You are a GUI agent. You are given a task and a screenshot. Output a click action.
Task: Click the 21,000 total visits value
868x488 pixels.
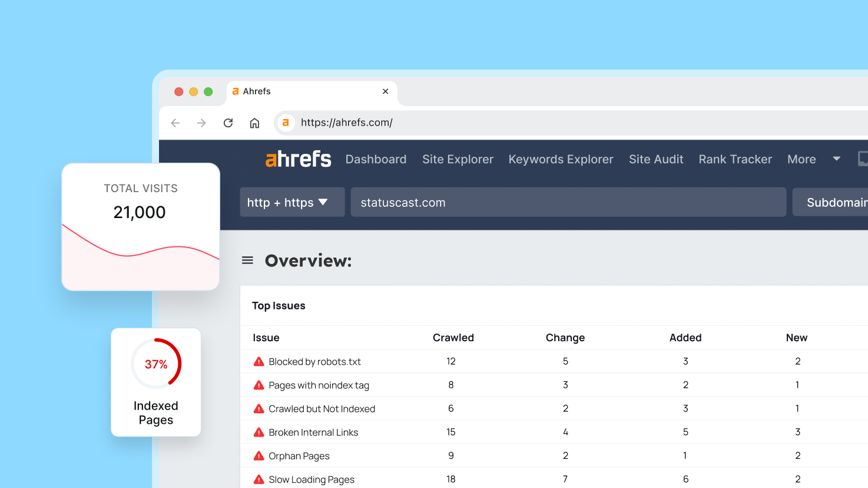pyautogui.click(x=140, y=212)
